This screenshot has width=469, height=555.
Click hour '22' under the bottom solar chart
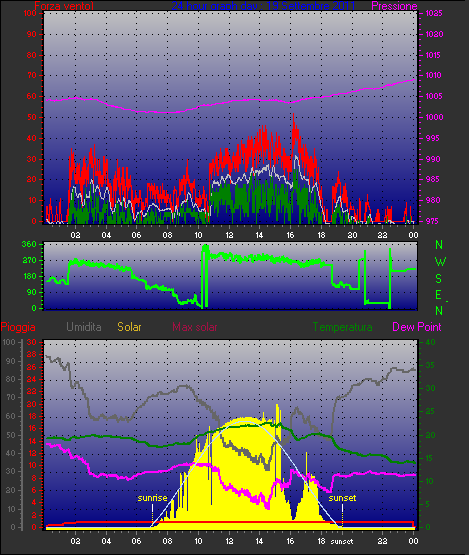click(382, 542)
